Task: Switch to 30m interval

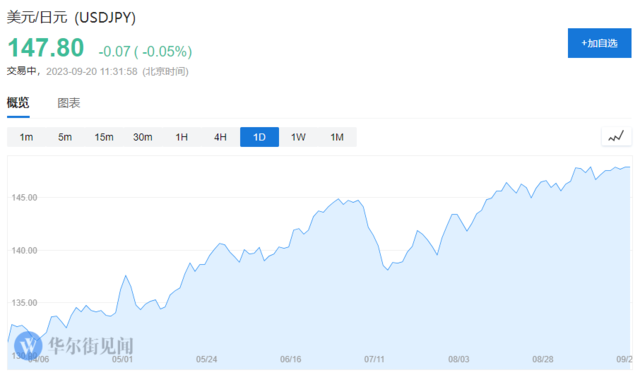Action: 143,137
